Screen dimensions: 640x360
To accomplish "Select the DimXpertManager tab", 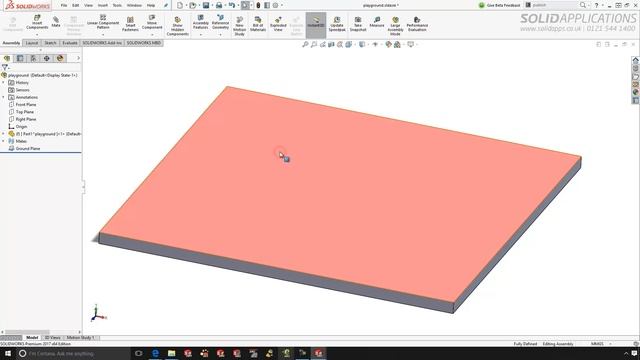I will 47,58.
